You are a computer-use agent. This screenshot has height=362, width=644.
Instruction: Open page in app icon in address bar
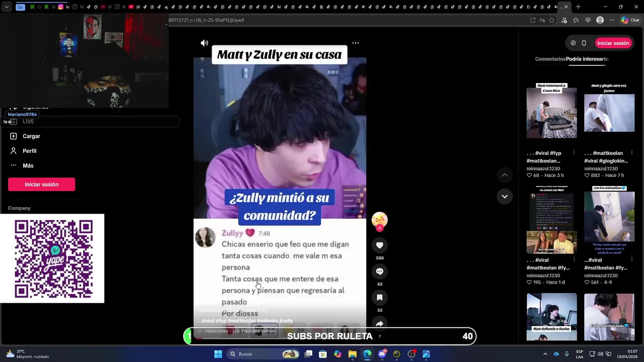533,20
